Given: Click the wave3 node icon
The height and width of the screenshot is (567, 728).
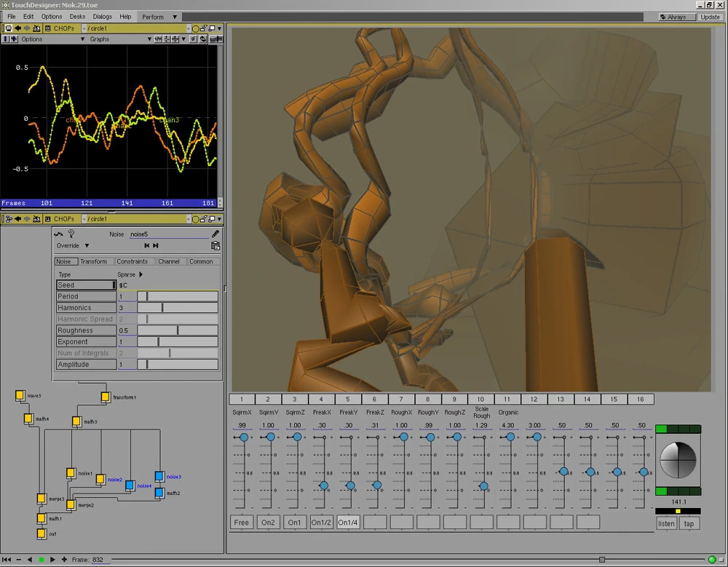Looking at the screenshot, I should (x=20, y=395).
